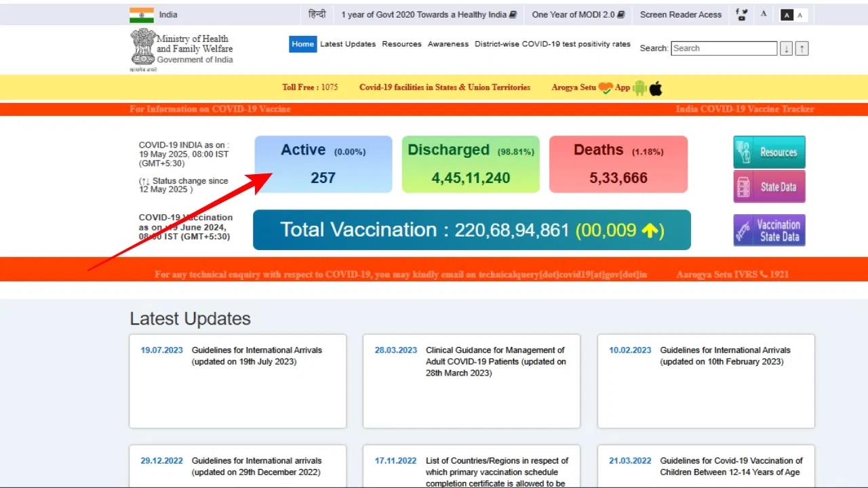Click the '19 May 2025, 08:00 IST' status text
The width and height of the screenshot is (868, 488).
(184, 155)
